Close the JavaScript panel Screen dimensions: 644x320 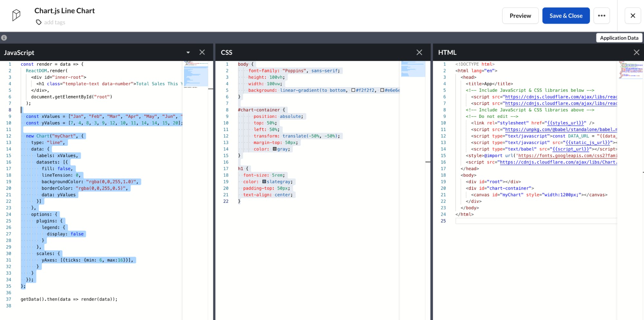point(202,52)
